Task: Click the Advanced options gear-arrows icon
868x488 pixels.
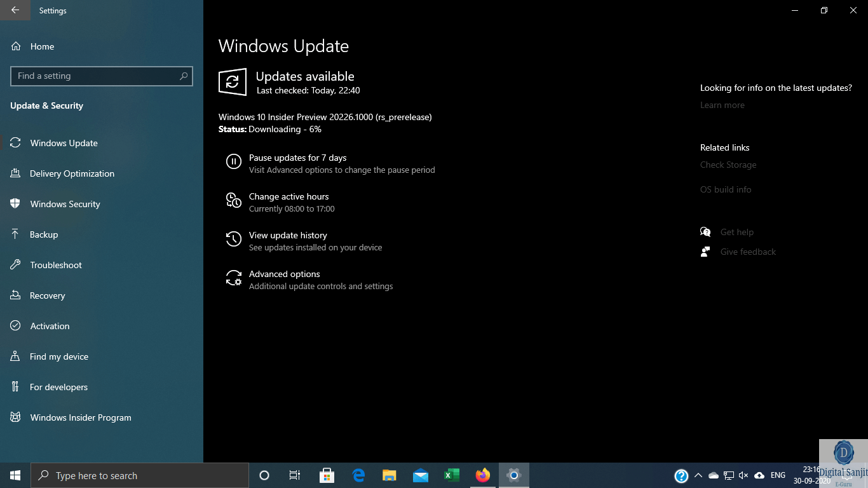Action: pyautogui.click(x=234, y=278)
